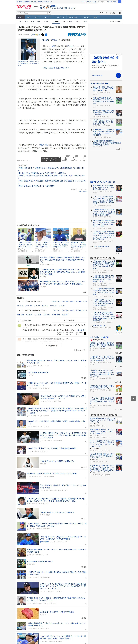The image size is (138, 644).
Task: Open the 大谷 翔平 player link
Action: tap(65, 315)
